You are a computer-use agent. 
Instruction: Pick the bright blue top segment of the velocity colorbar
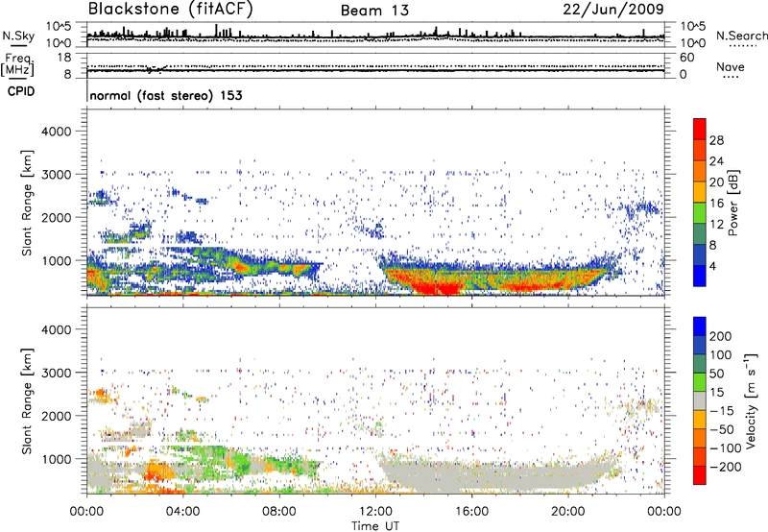(x=700, y=326)
